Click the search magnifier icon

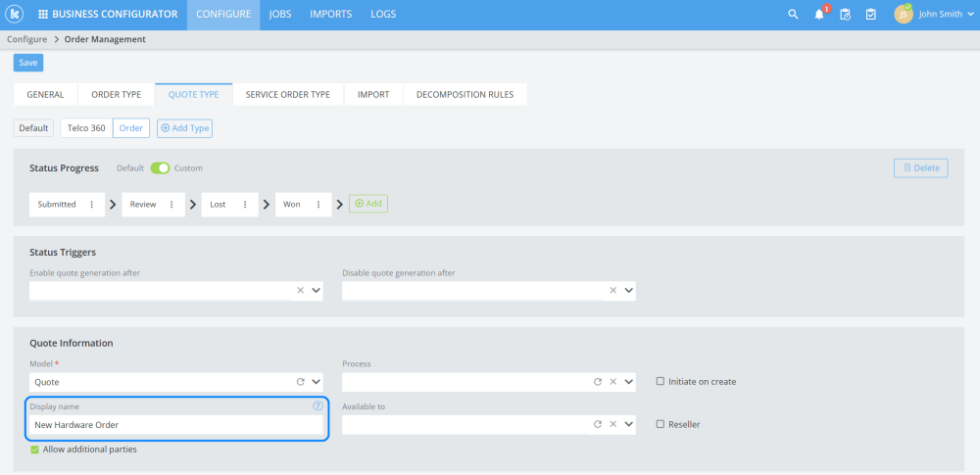793,15
